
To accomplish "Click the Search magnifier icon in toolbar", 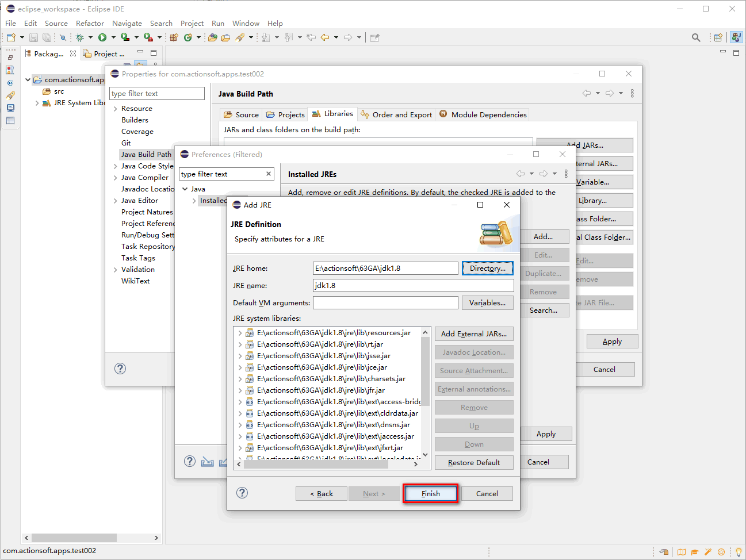I will [x=696, y=37].
